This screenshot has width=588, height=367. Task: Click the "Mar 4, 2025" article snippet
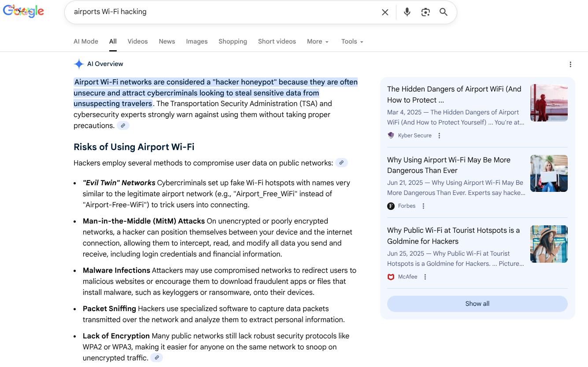tap(456, 117)
